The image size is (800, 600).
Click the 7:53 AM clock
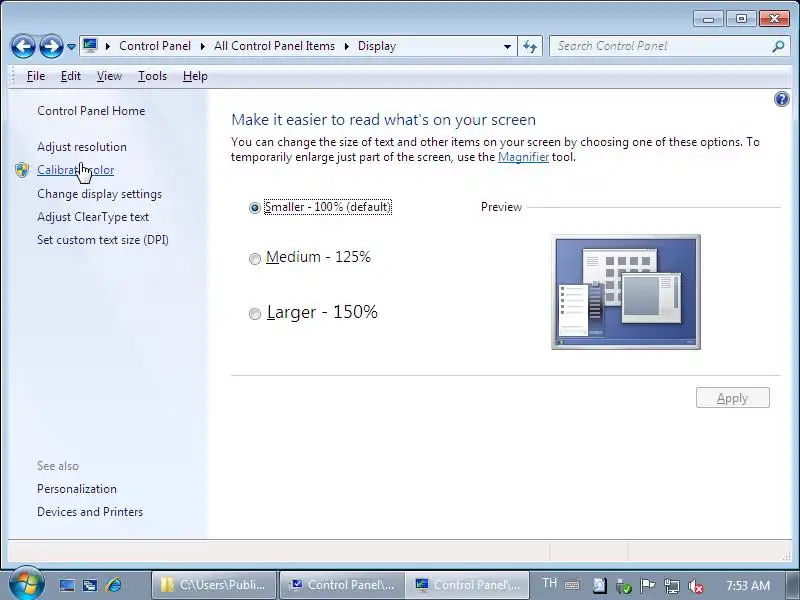tap(747, 585)
